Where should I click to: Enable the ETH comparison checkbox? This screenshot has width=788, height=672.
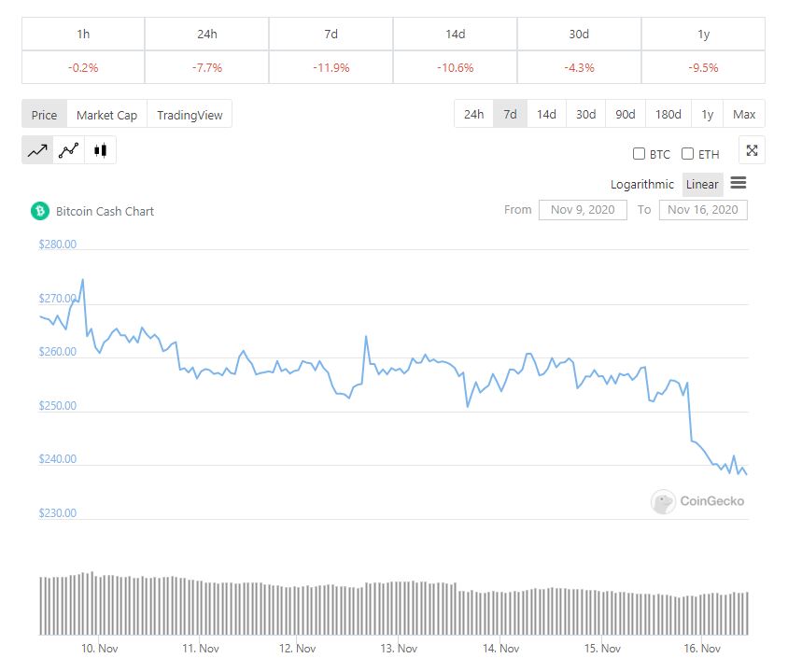coord(687,154)
